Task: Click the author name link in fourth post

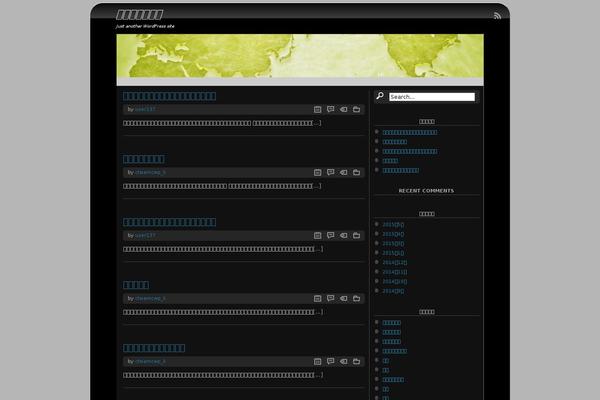Action: click(x=150, y=299)
